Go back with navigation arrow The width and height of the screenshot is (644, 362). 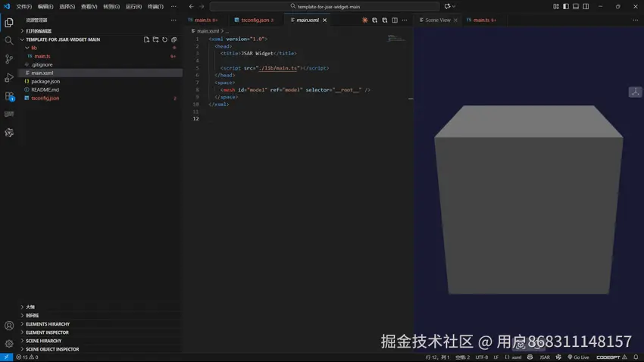point(192,7)
